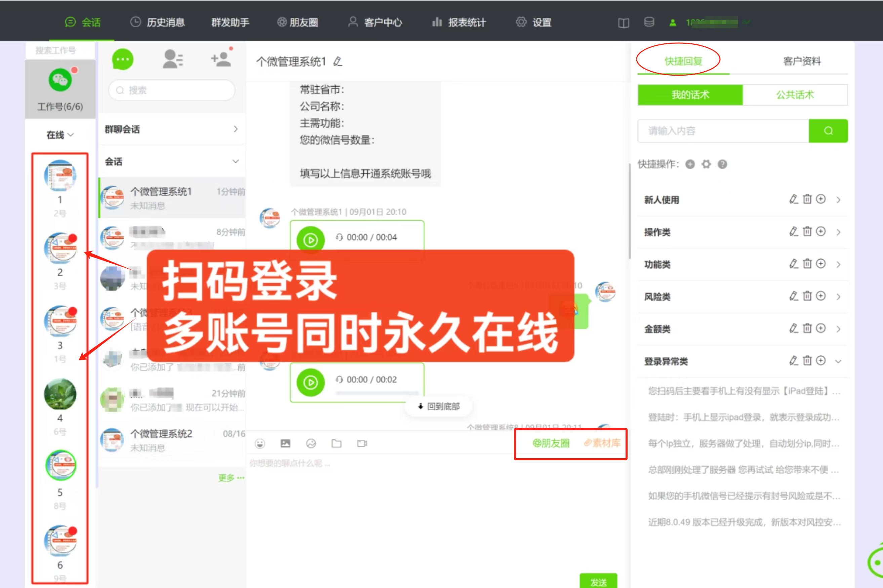Click the edit pencil beside 个微管理系统1 title
Screen dimensions: 883x588
[x=338, y=62]
